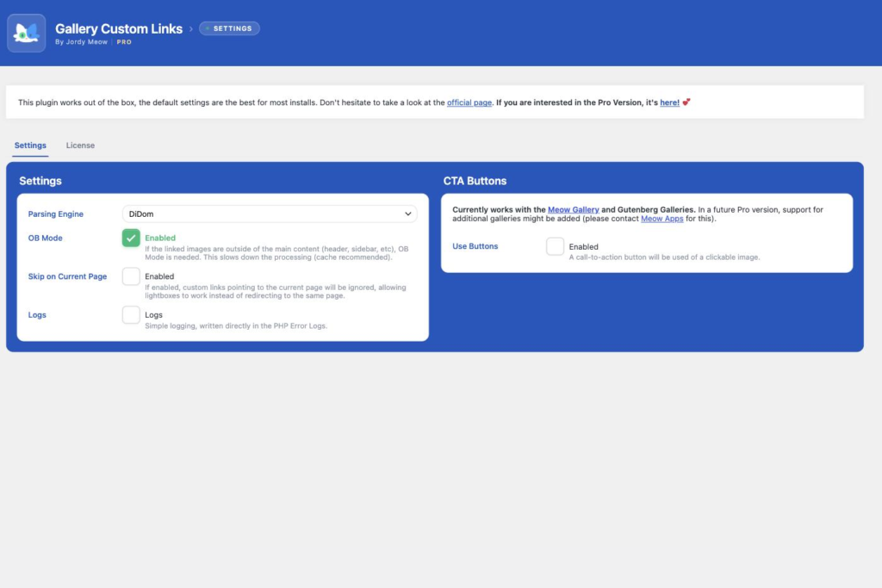Click the Meow Apps cat logo icon

(27, 34)
